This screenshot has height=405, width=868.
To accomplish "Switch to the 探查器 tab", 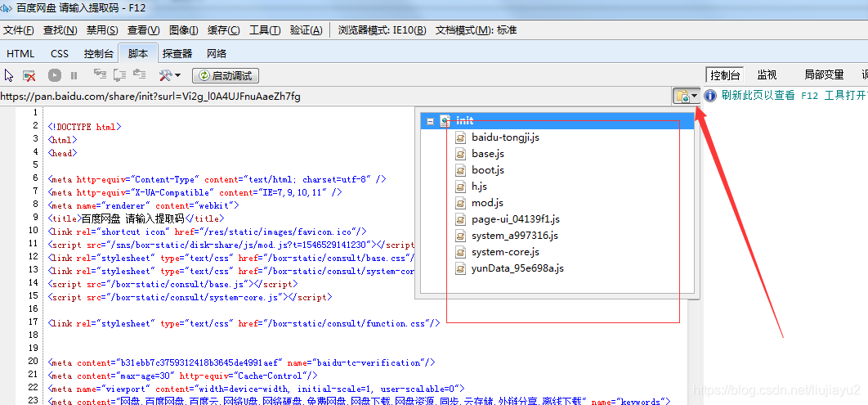I will (177, 54).
